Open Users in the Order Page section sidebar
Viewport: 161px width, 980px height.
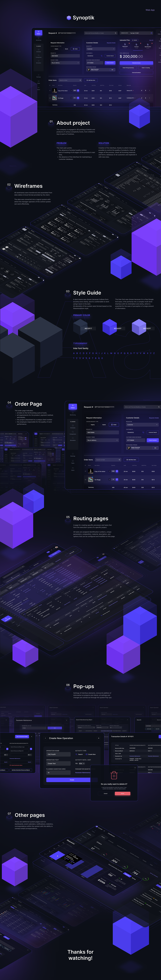(x=73, y=469)
